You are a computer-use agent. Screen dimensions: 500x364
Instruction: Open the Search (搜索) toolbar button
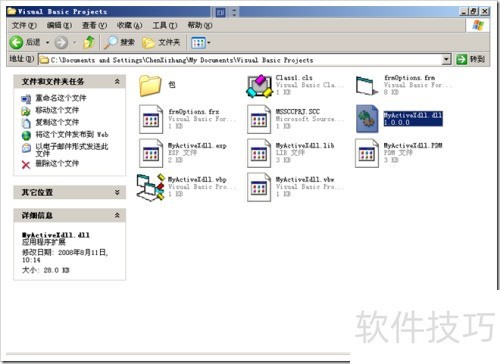point(119,42)
